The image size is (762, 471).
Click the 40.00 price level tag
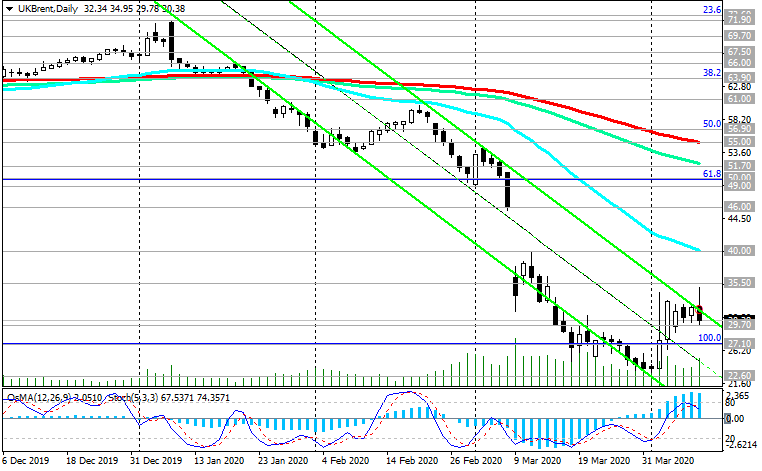[x=739, y=251]
